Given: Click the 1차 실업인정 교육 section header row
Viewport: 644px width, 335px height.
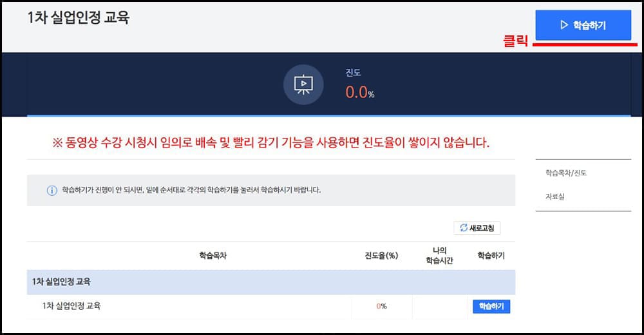Looking at the screenshot, I should point(271,282).
